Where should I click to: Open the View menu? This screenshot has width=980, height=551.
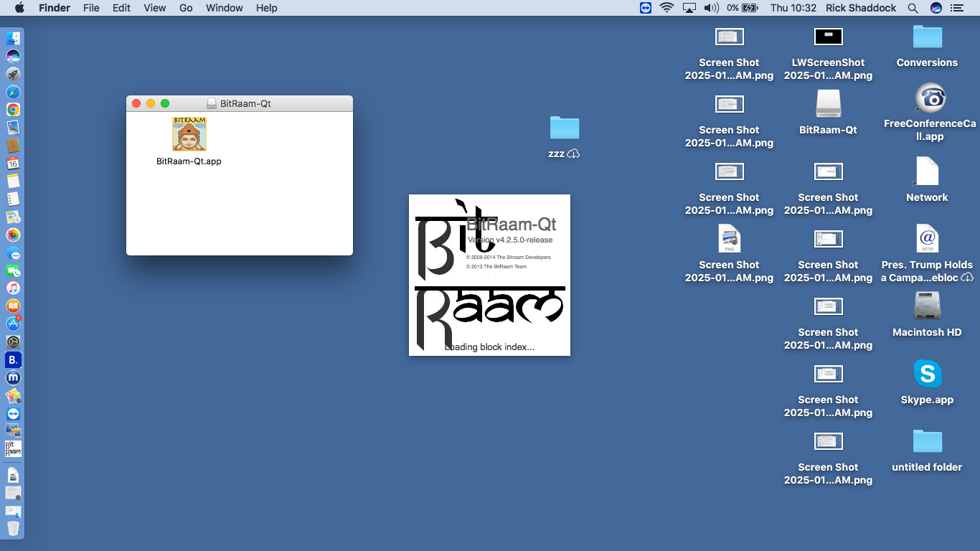click(x=154, y=8)
